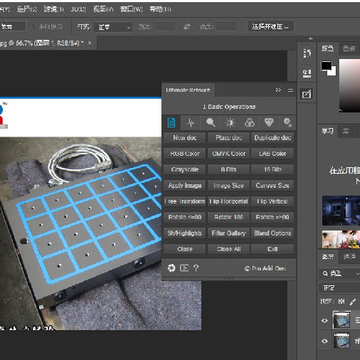
Task: Expand dock with the small arrows above panel icons
Action: tap(312, 38)
